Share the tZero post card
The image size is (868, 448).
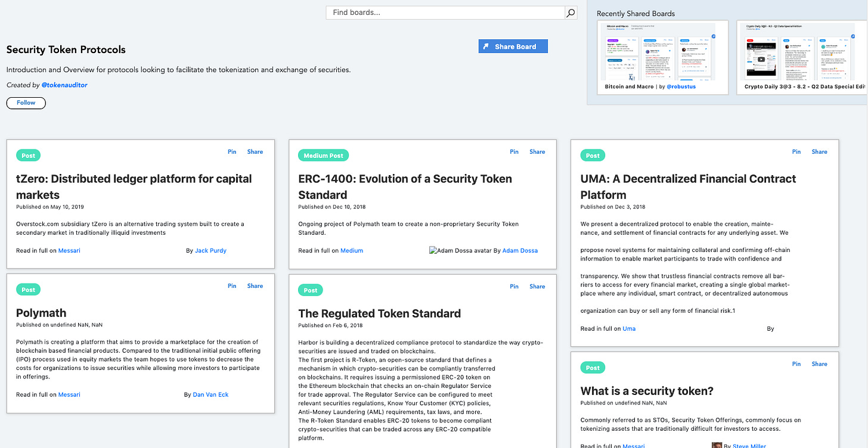pos(255,152)
